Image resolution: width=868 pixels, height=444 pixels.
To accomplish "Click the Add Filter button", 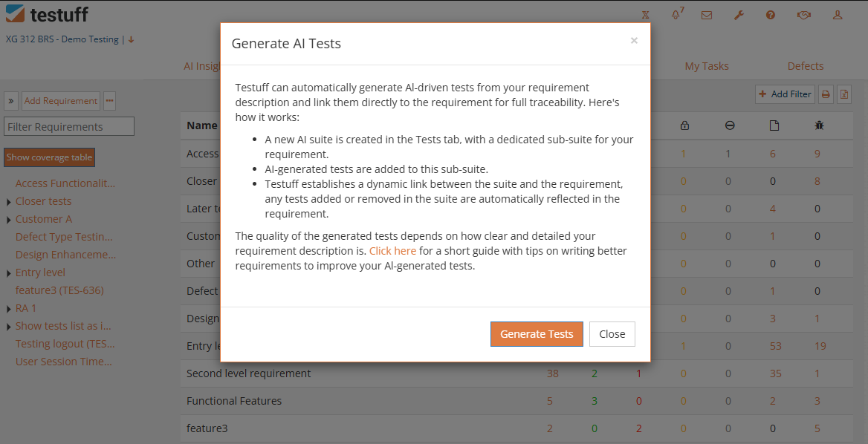I will (x=785, y=94).
